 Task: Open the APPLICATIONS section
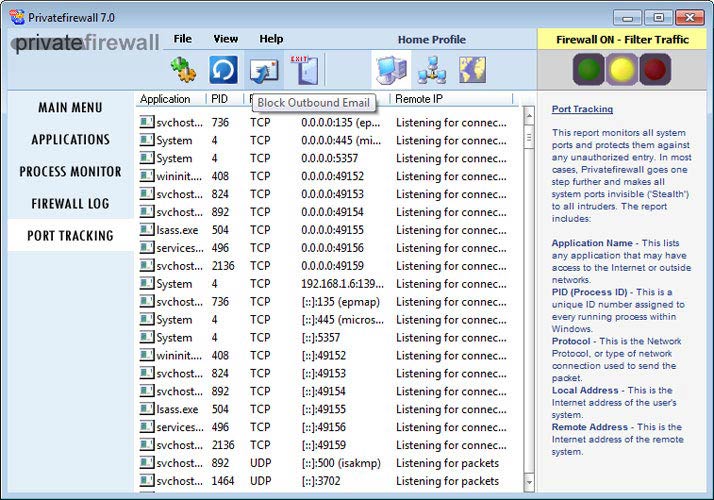click(71, 139)
